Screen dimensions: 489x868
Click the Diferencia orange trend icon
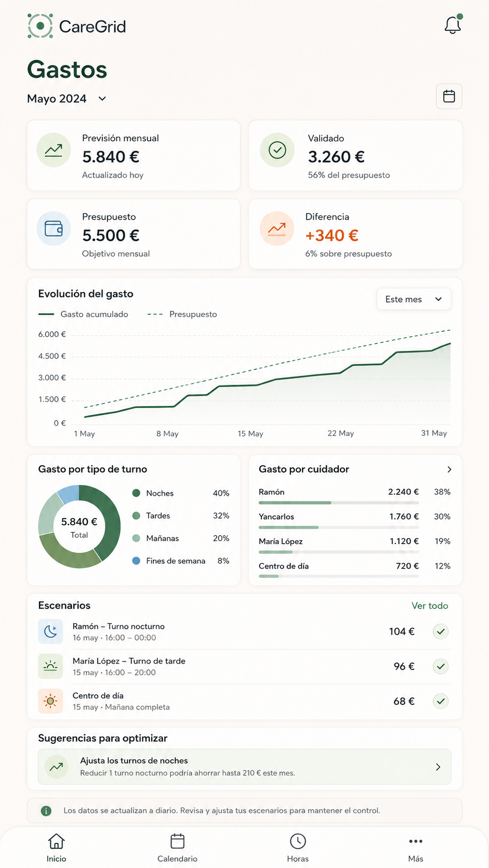tap(276, 228)
